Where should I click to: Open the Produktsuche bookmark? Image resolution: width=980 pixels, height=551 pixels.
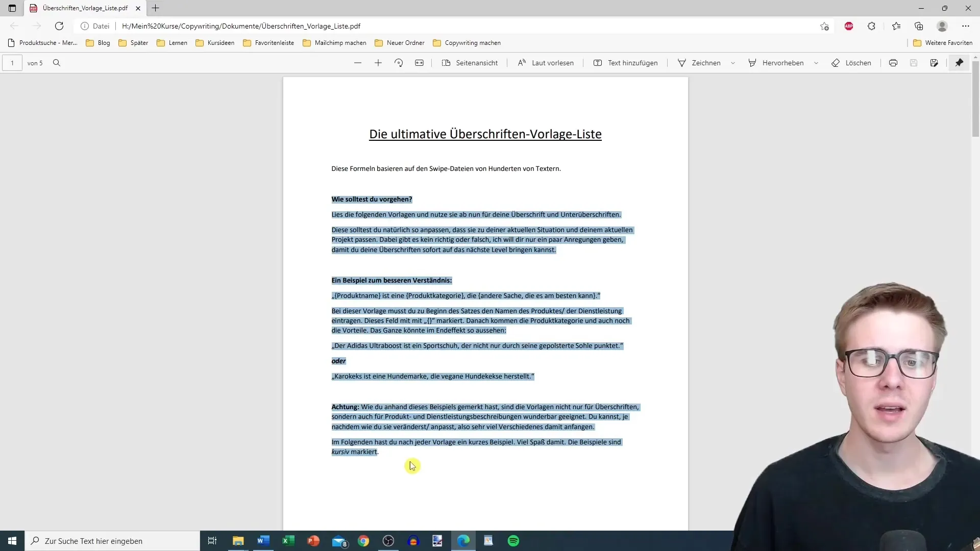pyautogui.click(x=43, y=43)
